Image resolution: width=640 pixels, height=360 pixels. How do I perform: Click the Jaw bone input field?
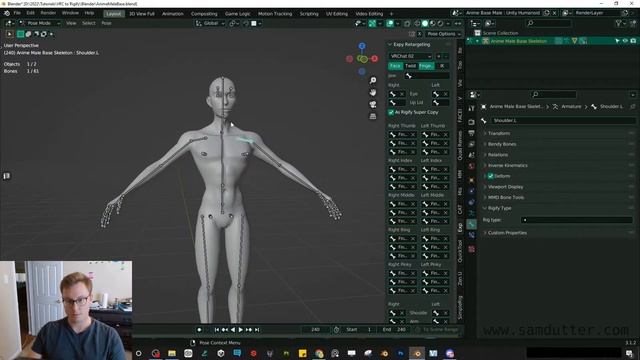tap(427, 76)
